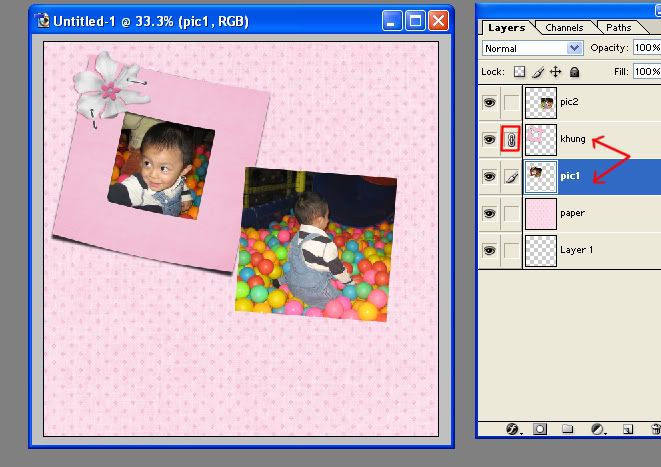Open the add layer style menu
This screenshot has width=661, height=467.
[x=512, y=429]
